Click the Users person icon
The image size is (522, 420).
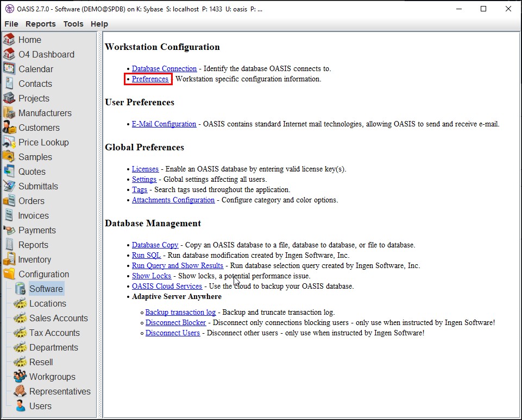(20, 406)
